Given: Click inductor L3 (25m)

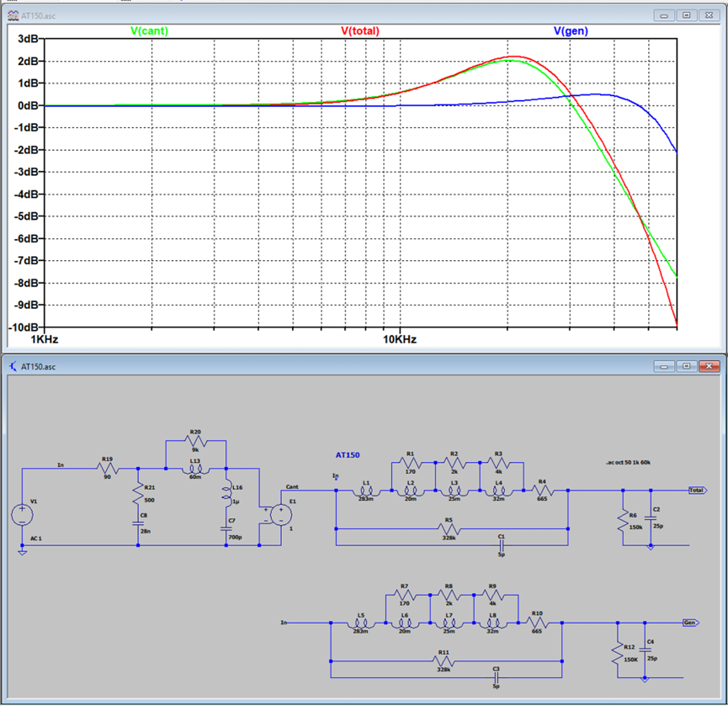Looking at the screenshot, I should (454, 491).
